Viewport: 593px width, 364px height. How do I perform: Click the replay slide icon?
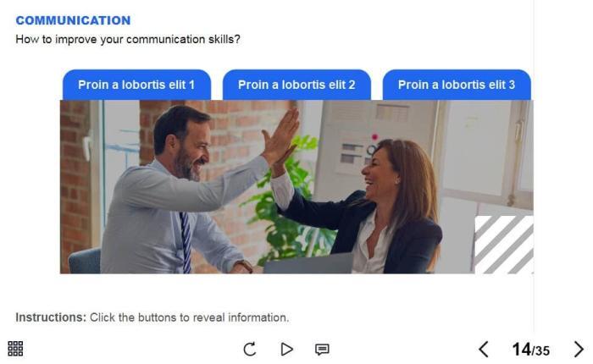click(x=250, y=349)
